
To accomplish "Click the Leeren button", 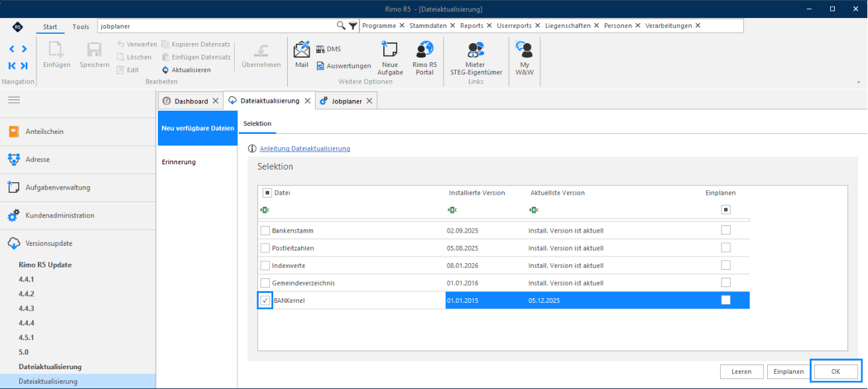I will tap(741, 372).
